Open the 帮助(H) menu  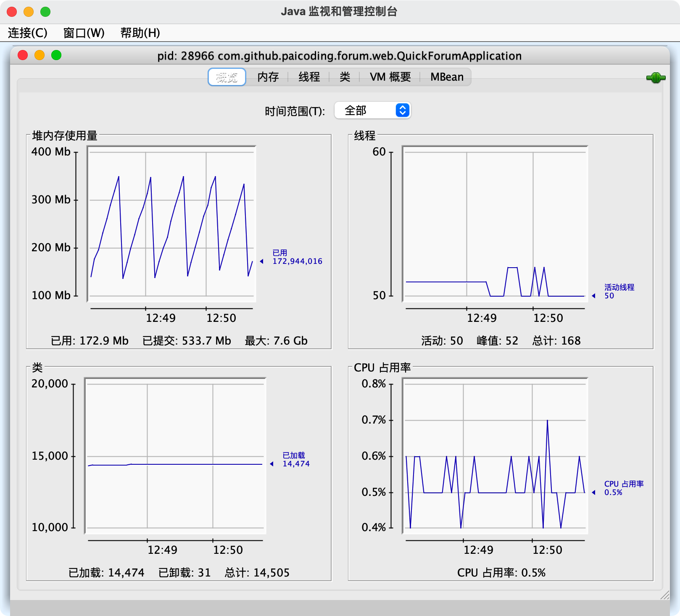pos(140,33)
